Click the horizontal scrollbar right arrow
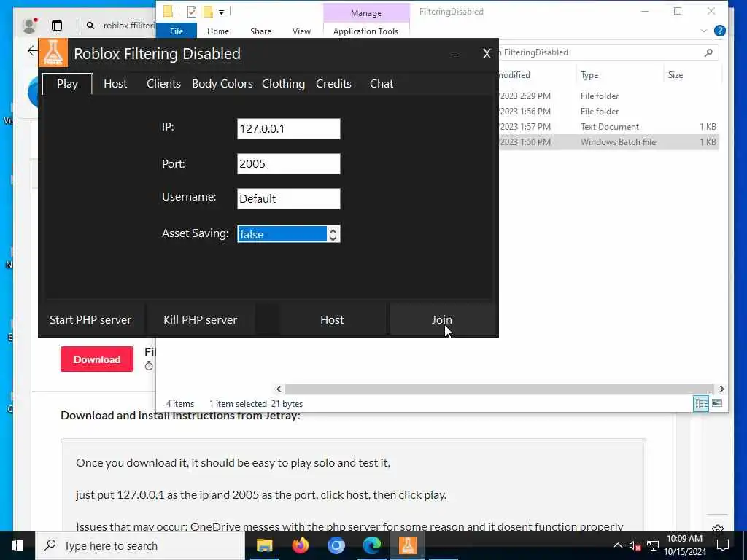This screenshot has width=747, height=560. [721, 389]
